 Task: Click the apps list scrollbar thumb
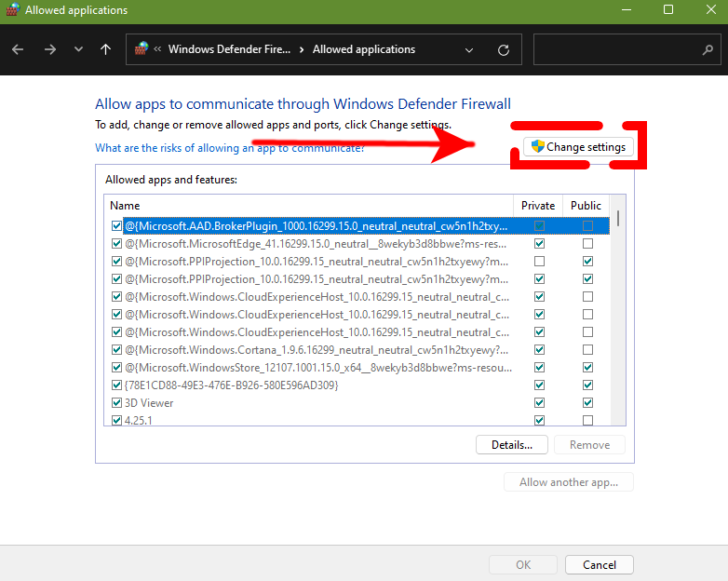(618, 218)
